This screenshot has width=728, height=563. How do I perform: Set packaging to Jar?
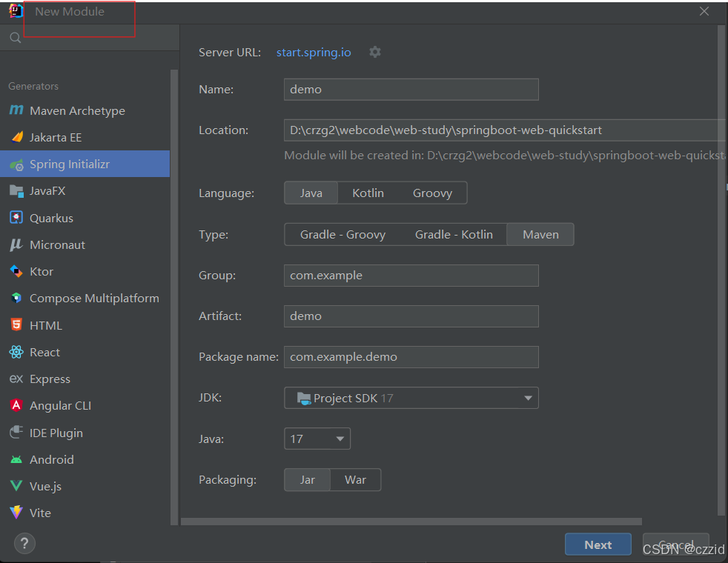pyautogui.click(x=308, y=479)
